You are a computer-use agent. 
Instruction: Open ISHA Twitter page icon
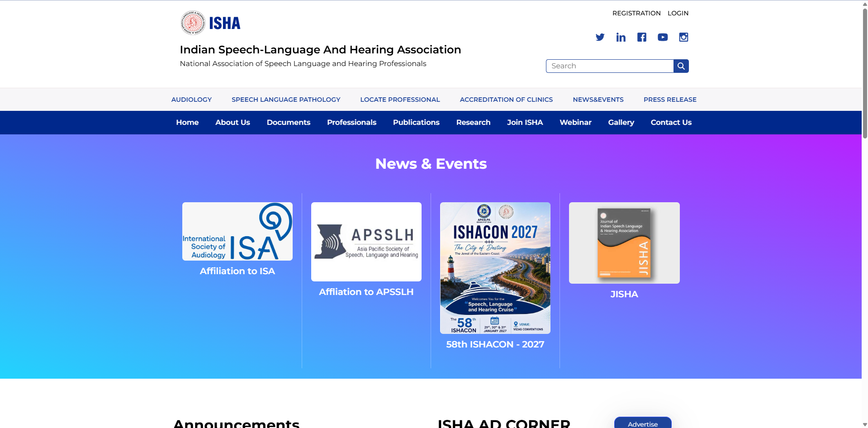tap(600, 37)
